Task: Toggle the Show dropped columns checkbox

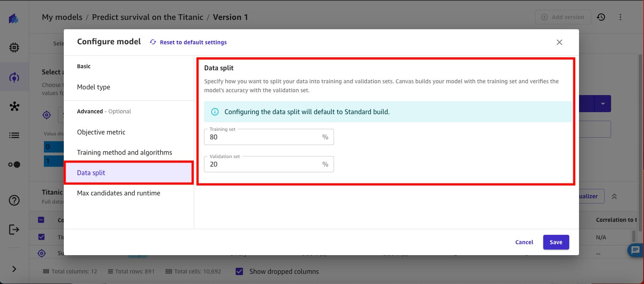Action: point(240,271)
